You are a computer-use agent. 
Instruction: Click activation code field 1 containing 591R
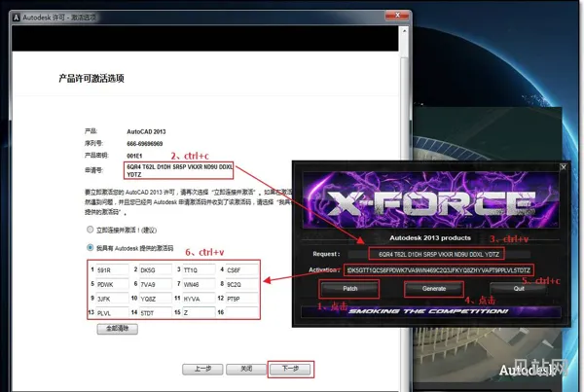(x=112, y=269)
